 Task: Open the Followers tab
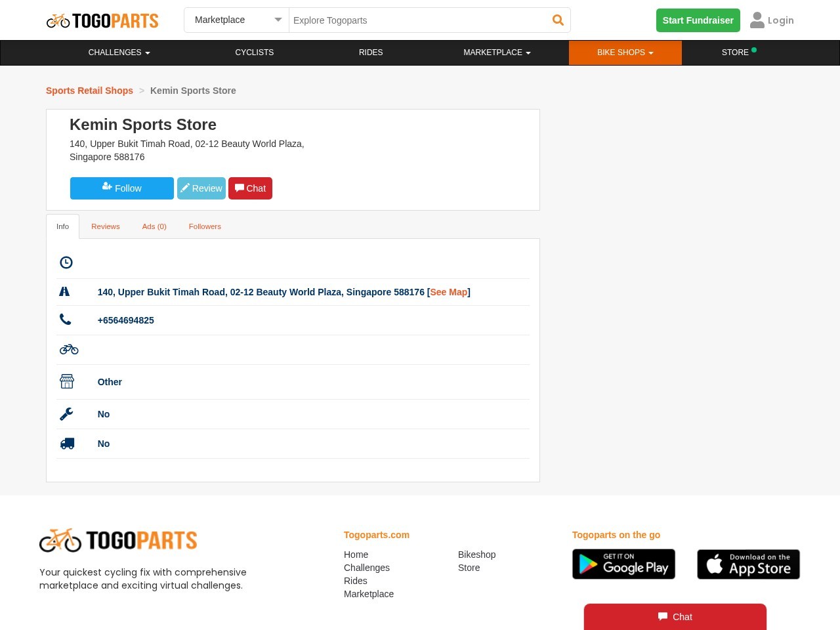point(205,226)
